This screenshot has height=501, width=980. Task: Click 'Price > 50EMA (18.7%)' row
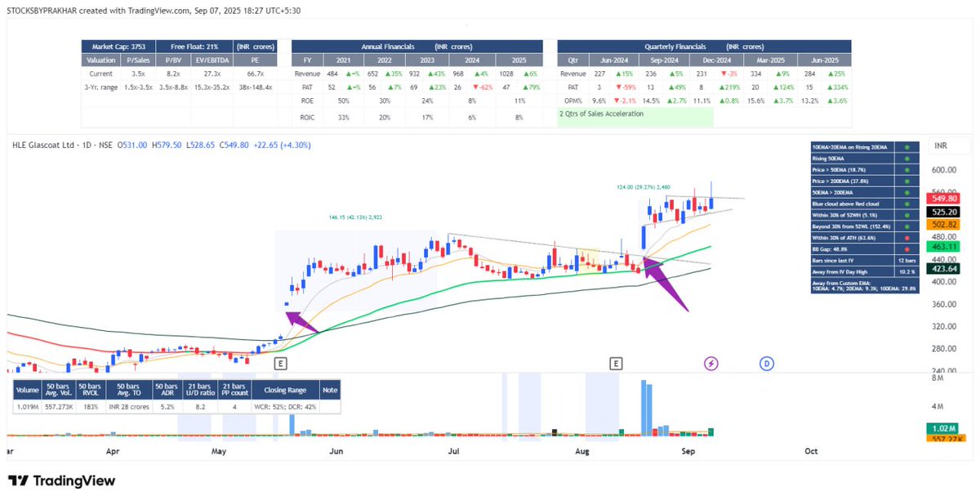(866, 168)
